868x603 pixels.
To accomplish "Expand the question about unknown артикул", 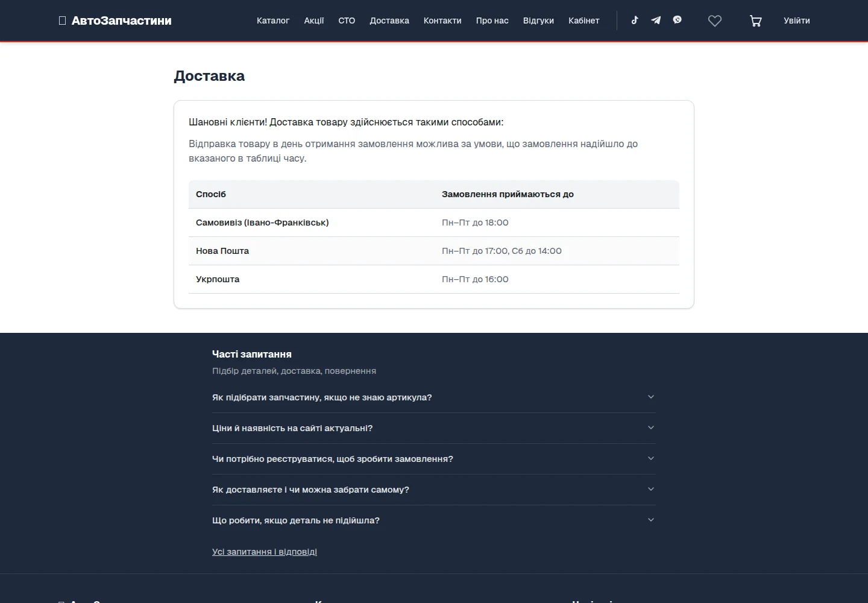I will (x=434, y=397).
